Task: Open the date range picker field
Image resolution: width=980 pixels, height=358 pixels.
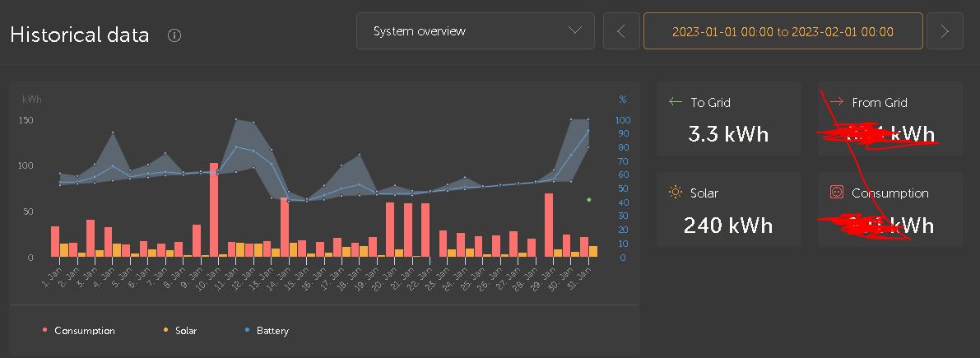Action: click(x=783, y=31)
